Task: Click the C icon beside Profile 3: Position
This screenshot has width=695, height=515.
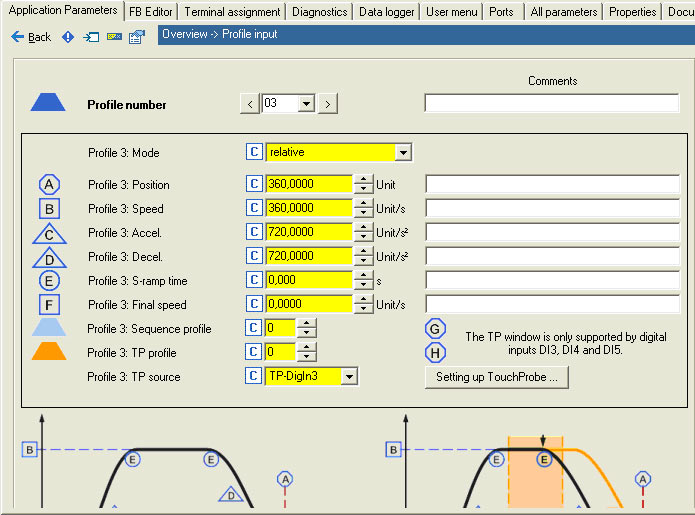Action: [x=254, y=184]
